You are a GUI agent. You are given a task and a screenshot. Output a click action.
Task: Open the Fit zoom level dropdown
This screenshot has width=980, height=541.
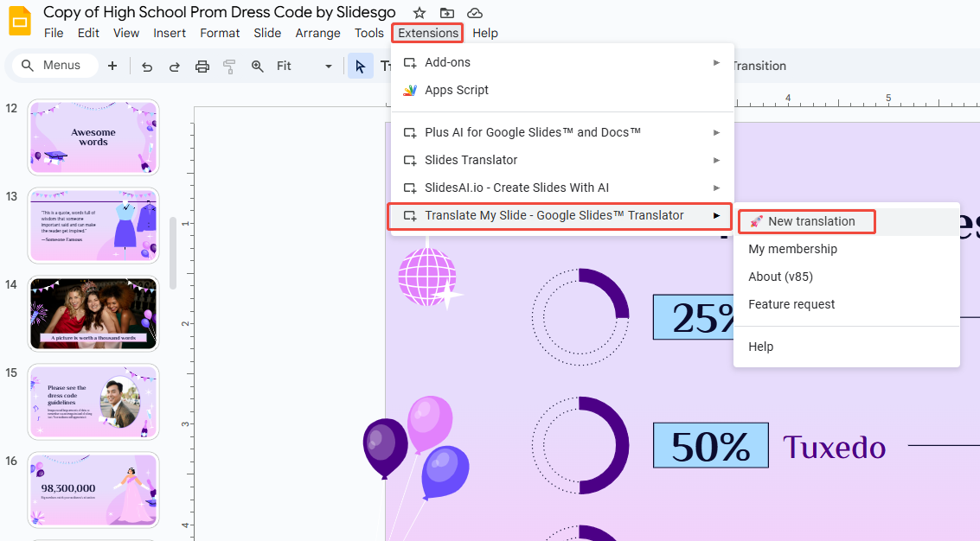coord(304,67)
